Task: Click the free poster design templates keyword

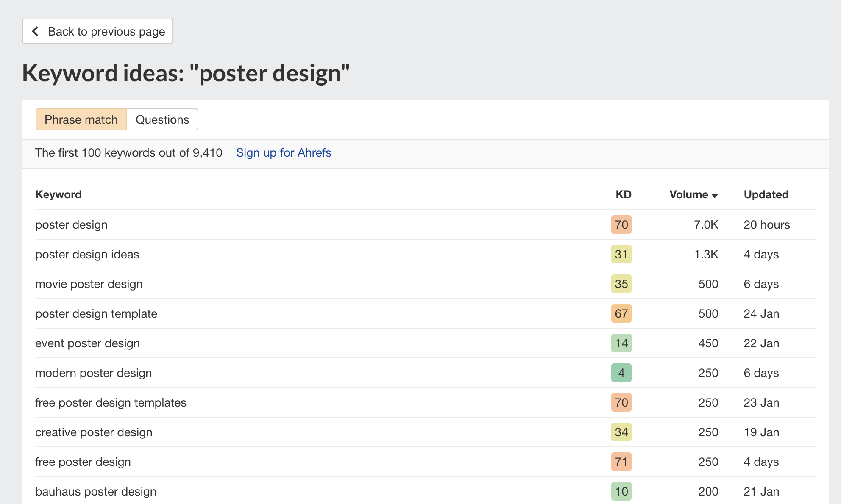Action: [x=111, y=402]
